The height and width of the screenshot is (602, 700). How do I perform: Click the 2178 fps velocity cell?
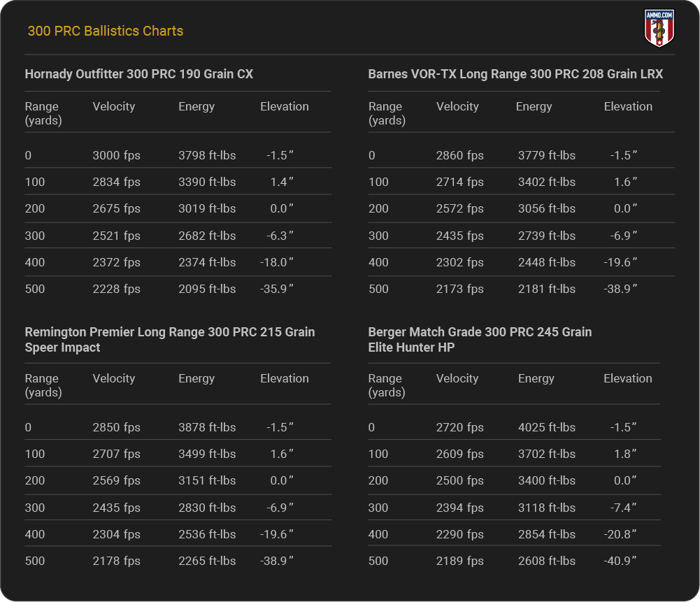coord(117,561)
